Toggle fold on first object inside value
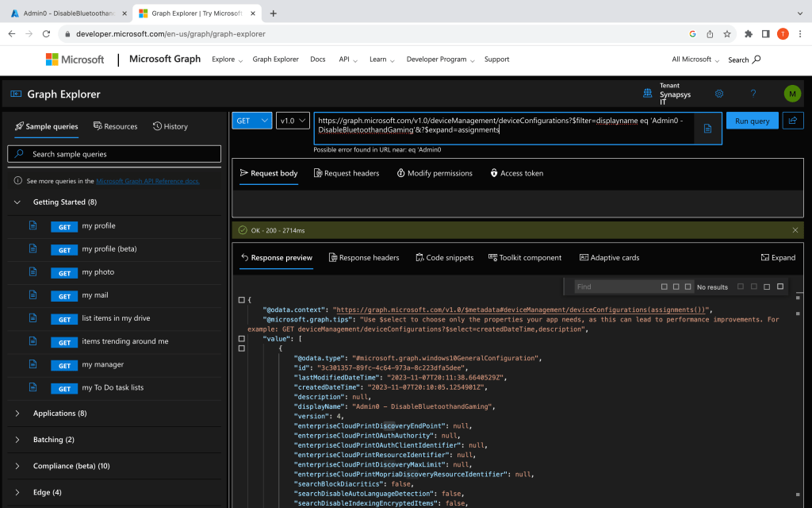The image size is (812, 508). click(x=242, y=348)
